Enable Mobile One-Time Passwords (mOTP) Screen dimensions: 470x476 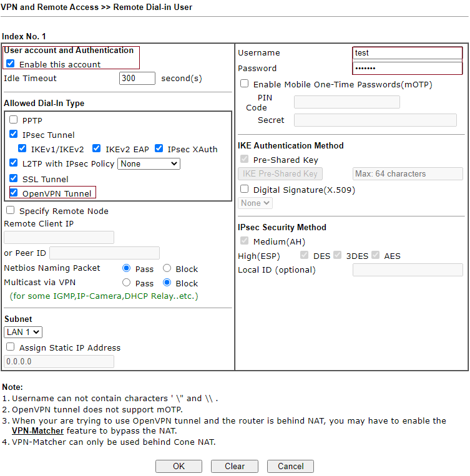(245, 84)
